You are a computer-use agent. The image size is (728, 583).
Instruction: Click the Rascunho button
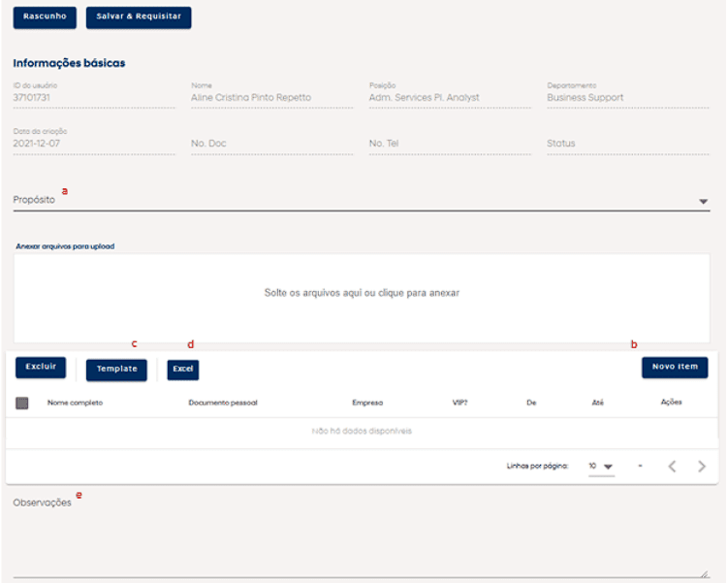tap(45, 17)
